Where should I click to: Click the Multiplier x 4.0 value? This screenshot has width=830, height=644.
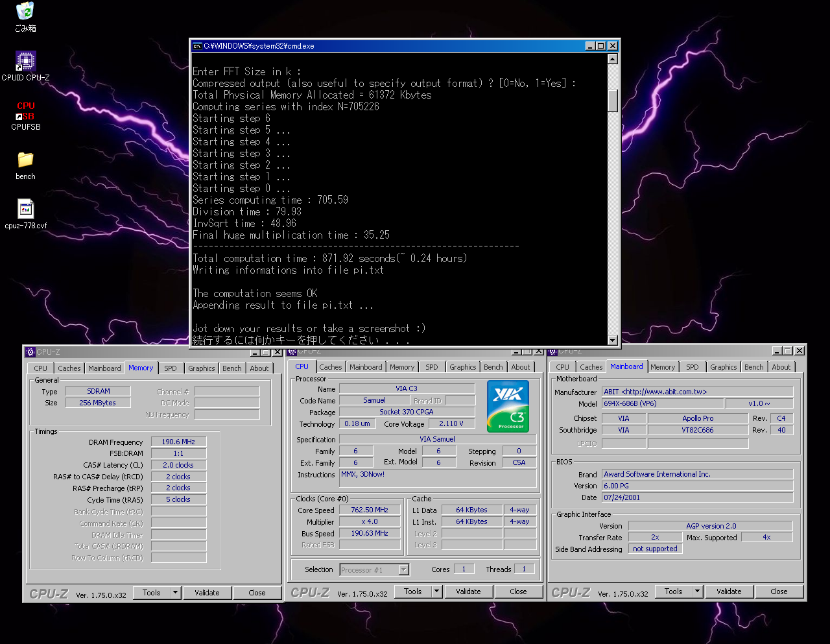point(370,521)
